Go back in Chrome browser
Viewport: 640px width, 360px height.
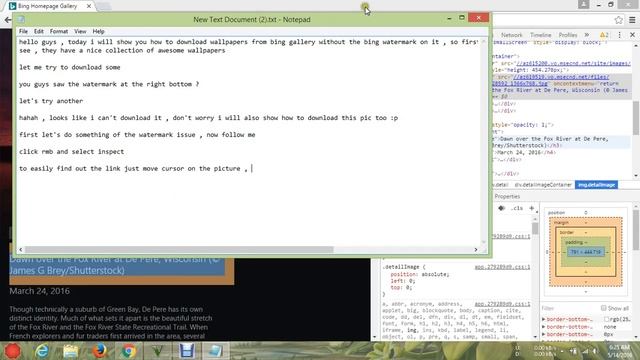pyautogui.click(x=7, y=20)
